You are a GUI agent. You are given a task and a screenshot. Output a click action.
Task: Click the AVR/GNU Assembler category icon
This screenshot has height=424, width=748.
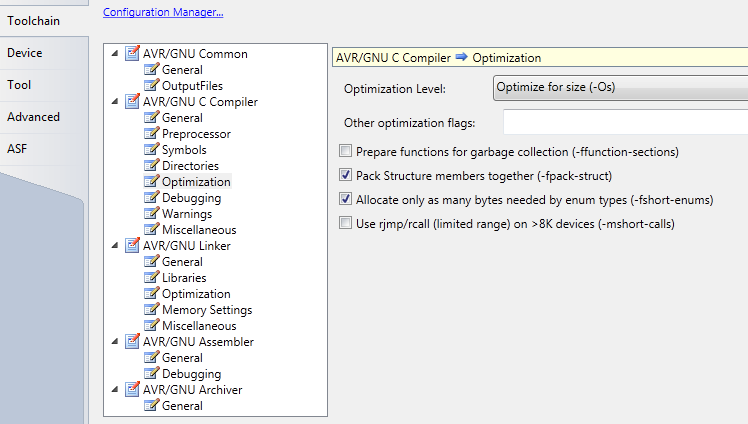tap(132, 341)
